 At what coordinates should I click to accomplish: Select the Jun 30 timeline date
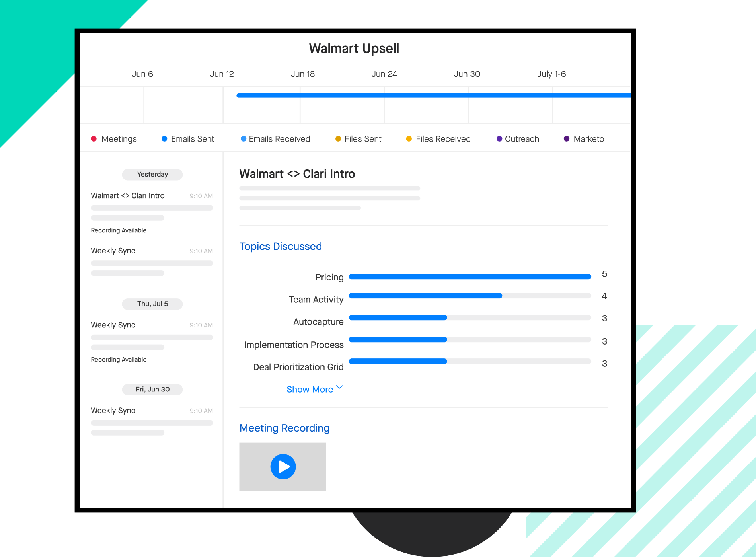[x=467, y=74]
